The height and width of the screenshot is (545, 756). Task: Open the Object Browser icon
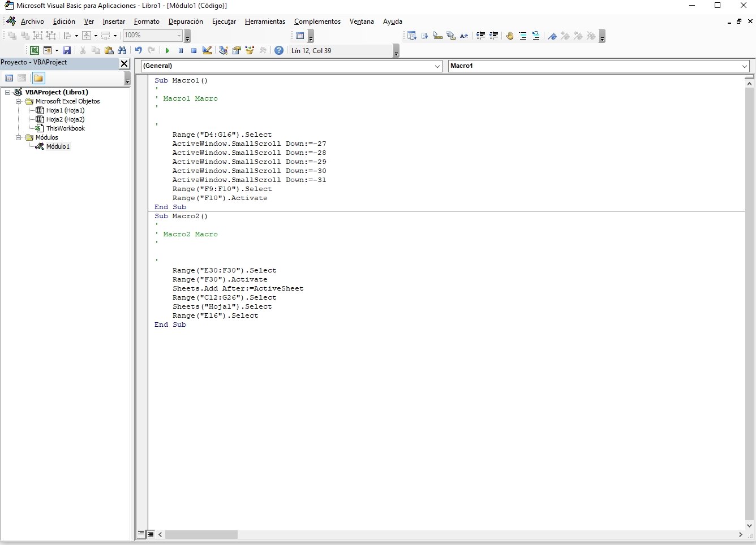point(250,51)
